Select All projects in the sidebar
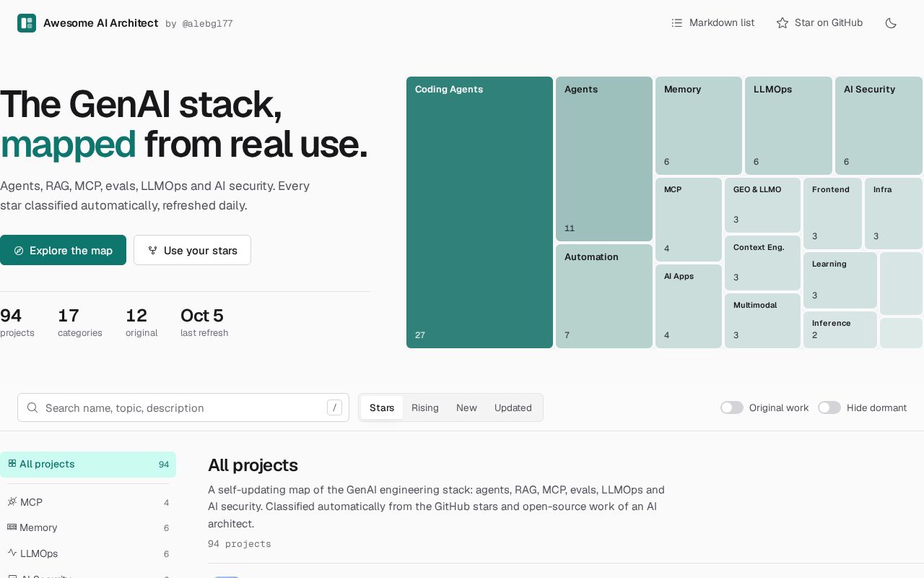The height and width of the screenshot is (578, 924). 88,465
